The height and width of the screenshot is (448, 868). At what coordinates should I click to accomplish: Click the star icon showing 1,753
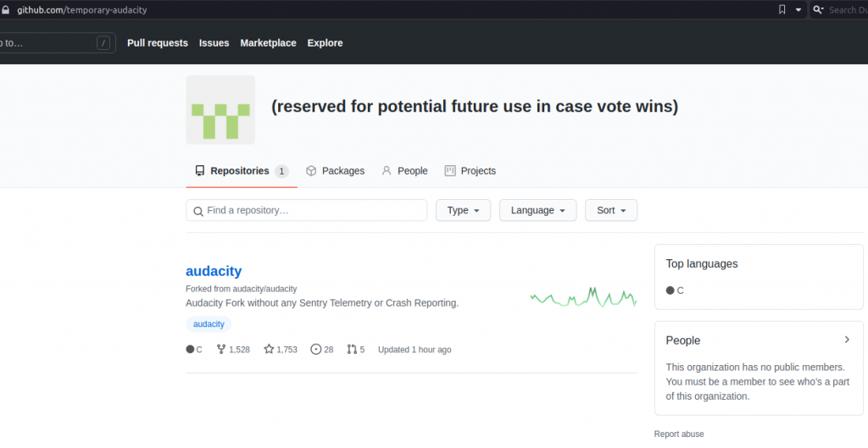(269, 349)
